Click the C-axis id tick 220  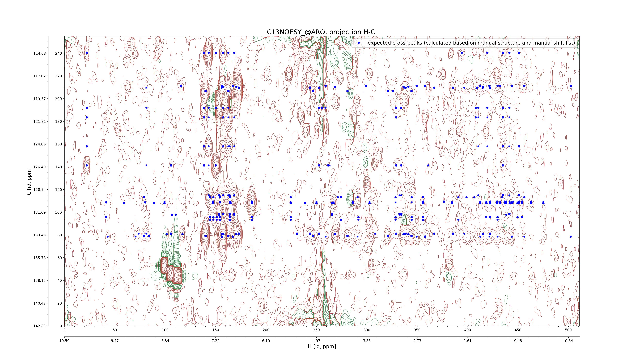[58, 76]
